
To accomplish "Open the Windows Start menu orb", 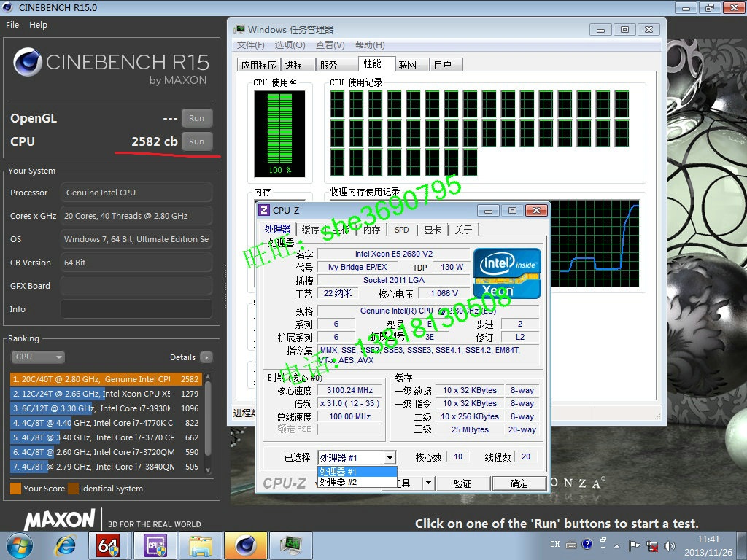I will [x=18, y=545].
